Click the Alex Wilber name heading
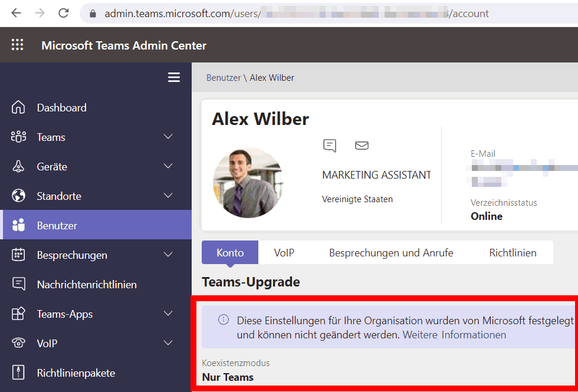Screen dimensions: 578x392 (x=260, y=119)
